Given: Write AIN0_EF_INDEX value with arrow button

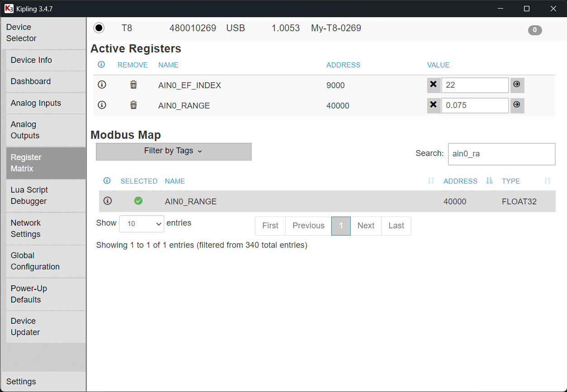Looking at the screenshot, I should 517,85.
